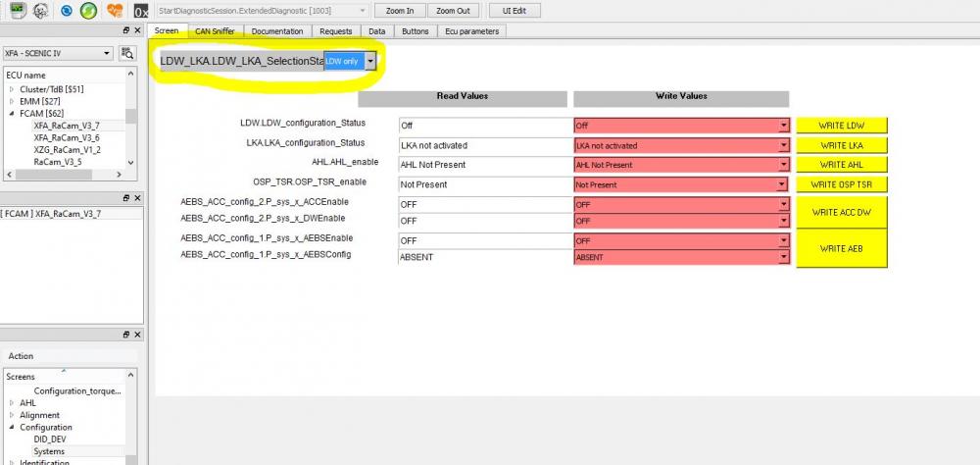Image resolution: width=980 pixels, height=465 pixels.
Task: Collapse the FCAM [$62] tree node
Action: 11,113
